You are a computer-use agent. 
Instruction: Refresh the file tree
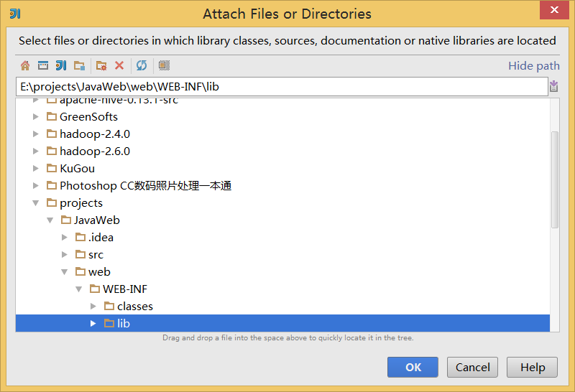coord(142,65)
